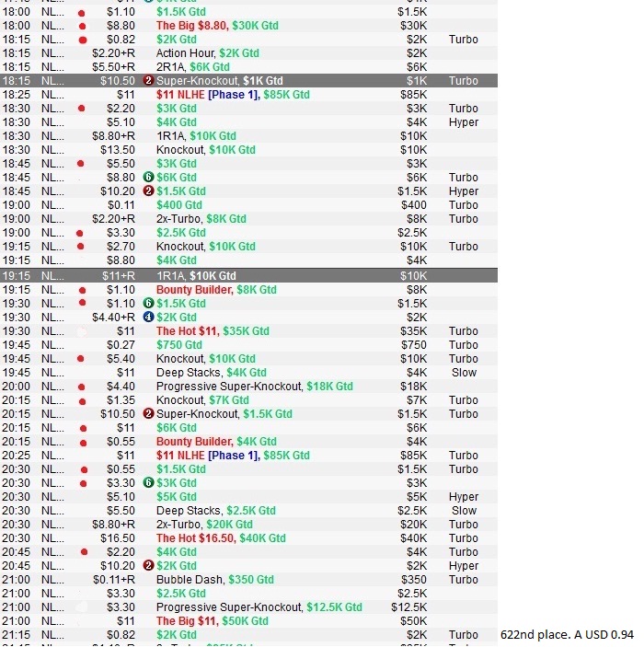Screen dimensions: 644x647
Task: Select The Hot $16.50, $40K Gtd tournament name
Action: point(221,538)
